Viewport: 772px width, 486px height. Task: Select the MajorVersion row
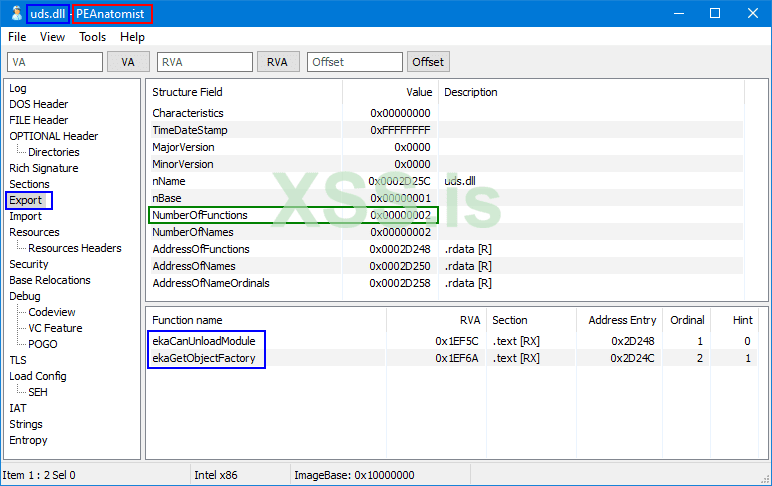pyautogui.click(x=445, y=147)
